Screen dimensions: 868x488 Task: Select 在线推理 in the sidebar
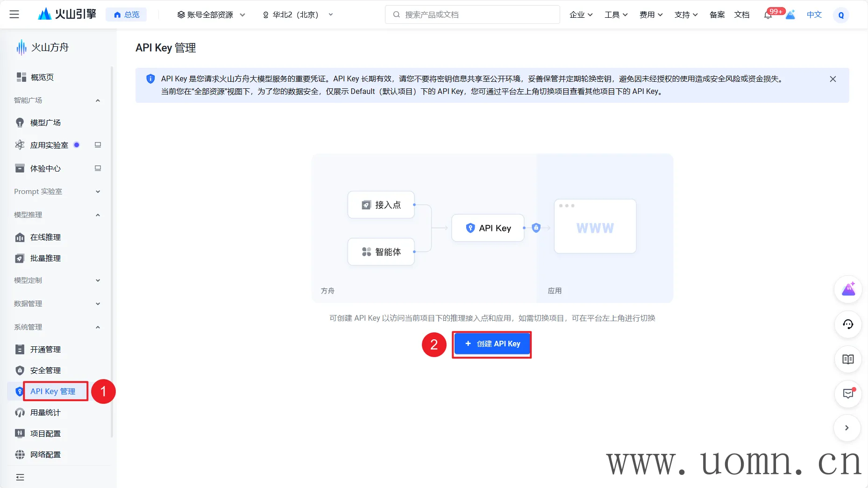[x=45, y=237]
